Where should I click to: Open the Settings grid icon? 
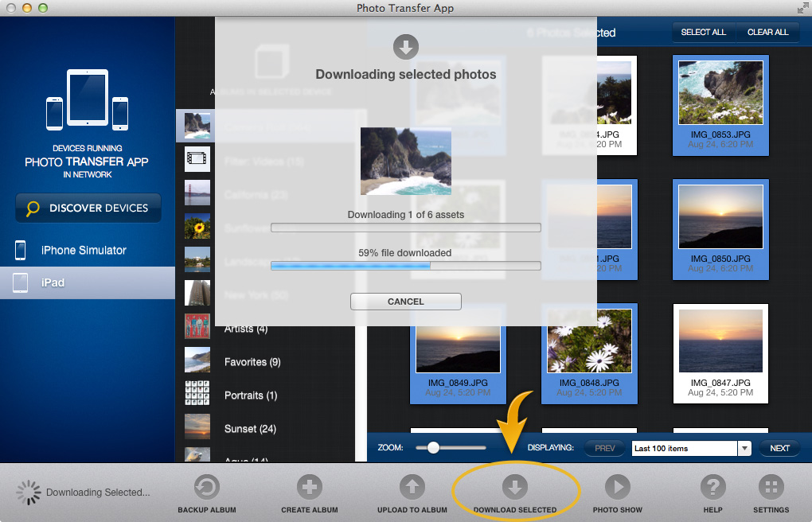(x=771, y=487)
